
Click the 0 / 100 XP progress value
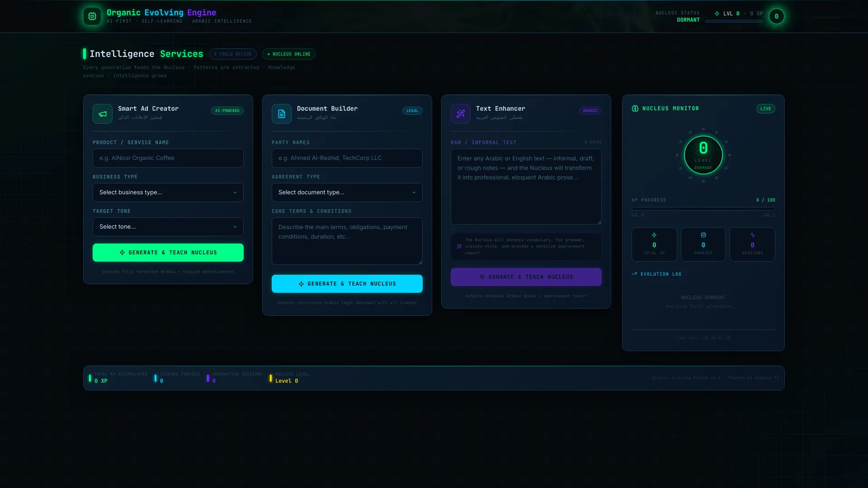tap(766, 200)
